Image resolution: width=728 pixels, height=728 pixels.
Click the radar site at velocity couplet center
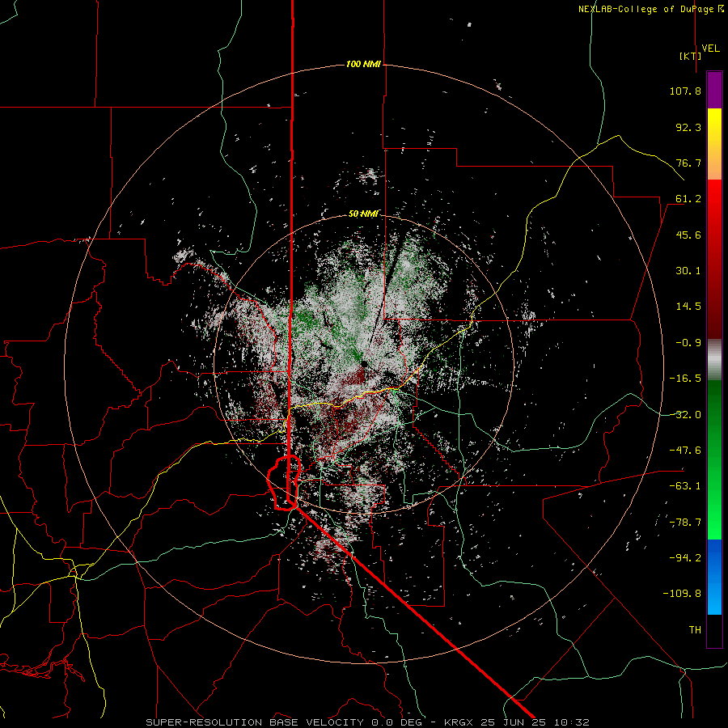(x=364, y=364)
